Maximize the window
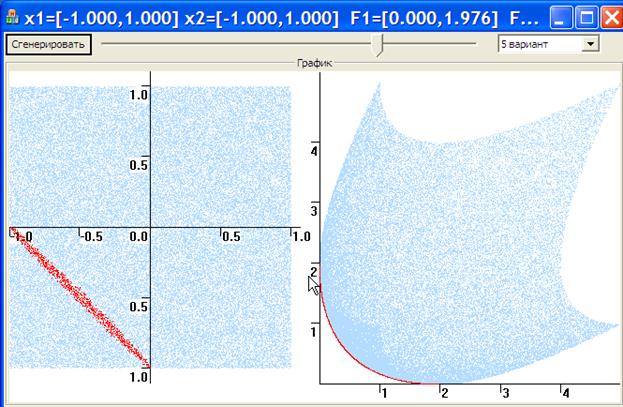This screenshot has width=623, height=407. (x=586, y=17)
